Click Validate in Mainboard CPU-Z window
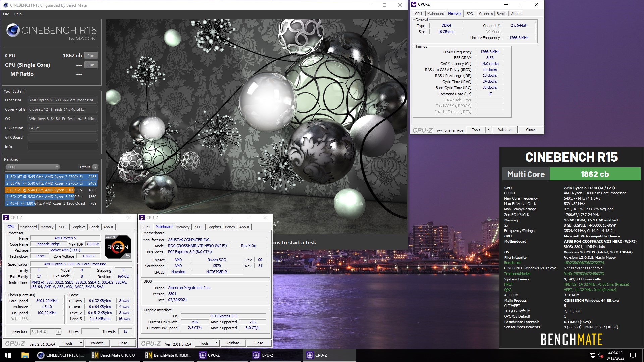Image resolution: width=644 pixels, height=362 pixels. (233, 343)
